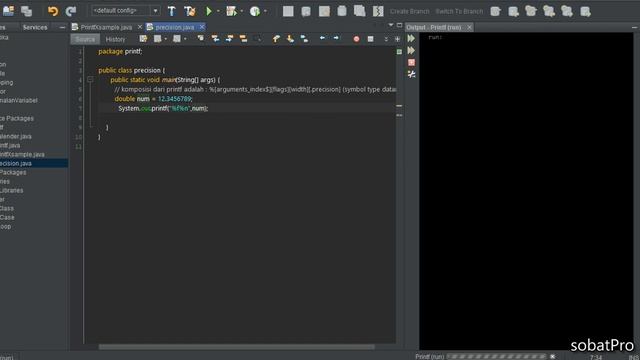Jump to Previous Bookmark icon
This screenshot has width=640, height=360.
[x=276, y=39]
